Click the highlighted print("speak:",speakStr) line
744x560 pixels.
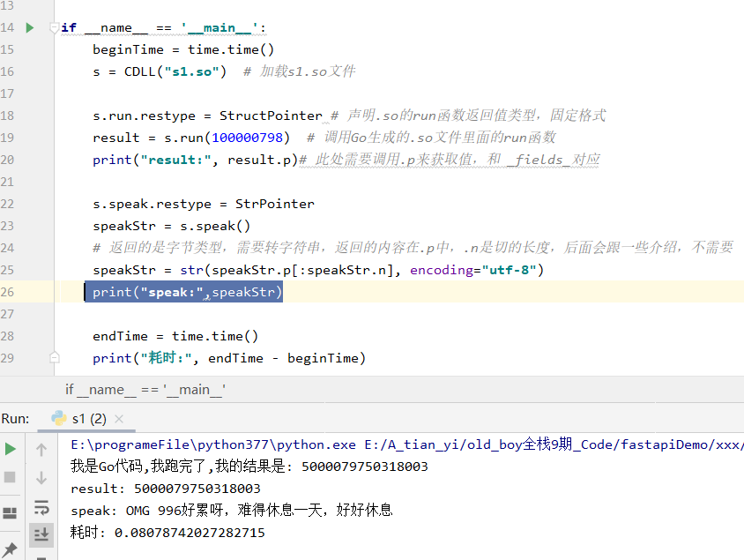[x=183, y=292]
